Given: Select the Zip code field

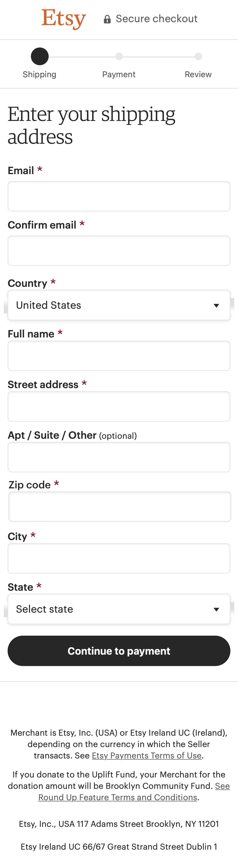Looking at the screenshot, I should (x=119, y=506).
